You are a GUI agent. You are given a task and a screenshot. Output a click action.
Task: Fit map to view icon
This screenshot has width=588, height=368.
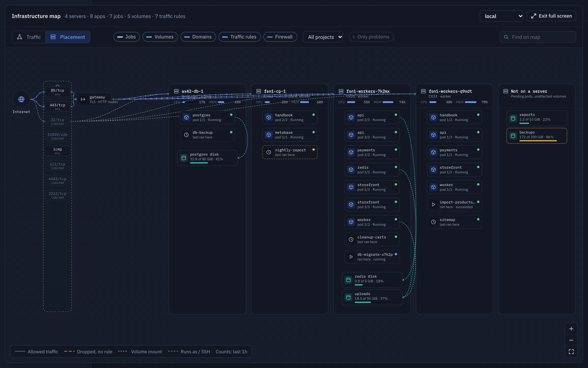point(571,352)
